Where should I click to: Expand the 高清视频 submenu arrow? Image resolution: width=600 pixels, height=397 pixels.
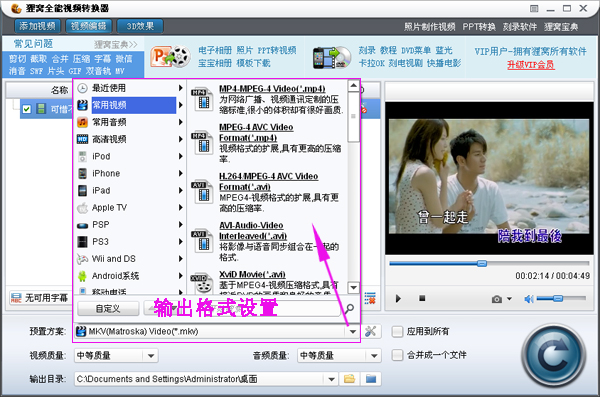[x=180, y=139]
